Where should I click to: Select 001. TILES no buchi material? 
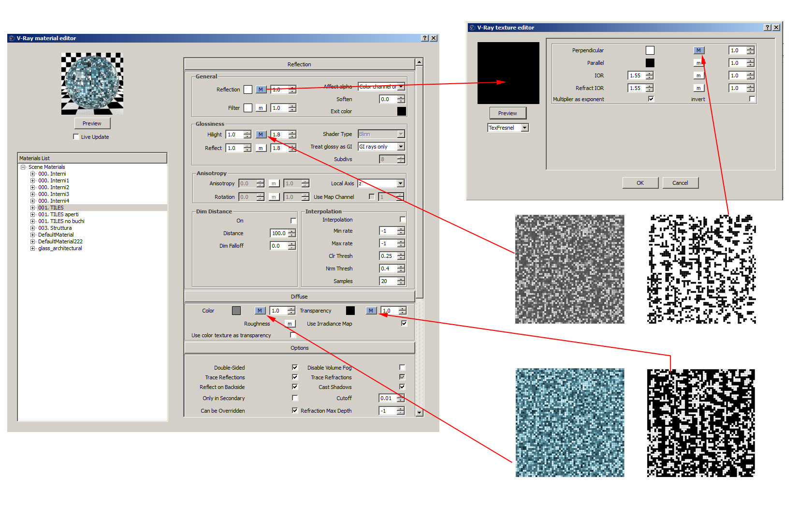[x=61, y=221]
